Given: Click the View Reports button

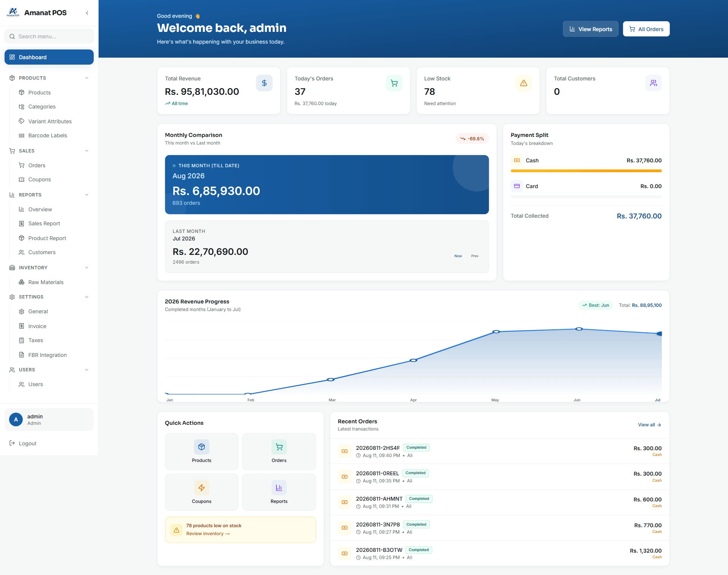Looking at the screenshot, I should (590, 29).
